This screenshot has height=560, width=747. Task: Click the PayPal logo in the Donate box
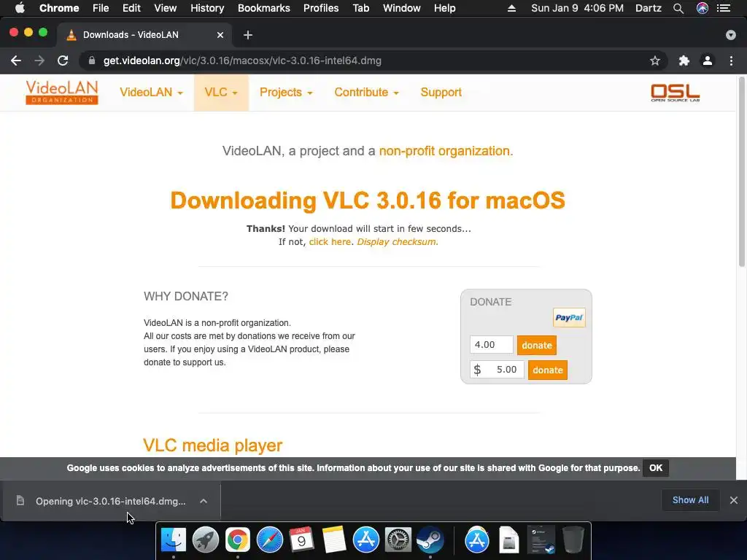coord(569,318)
